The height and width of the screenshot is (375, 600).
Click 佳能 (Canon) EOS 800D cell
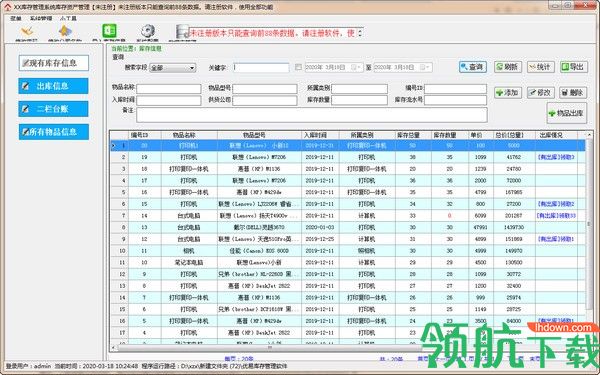[259, 251]
